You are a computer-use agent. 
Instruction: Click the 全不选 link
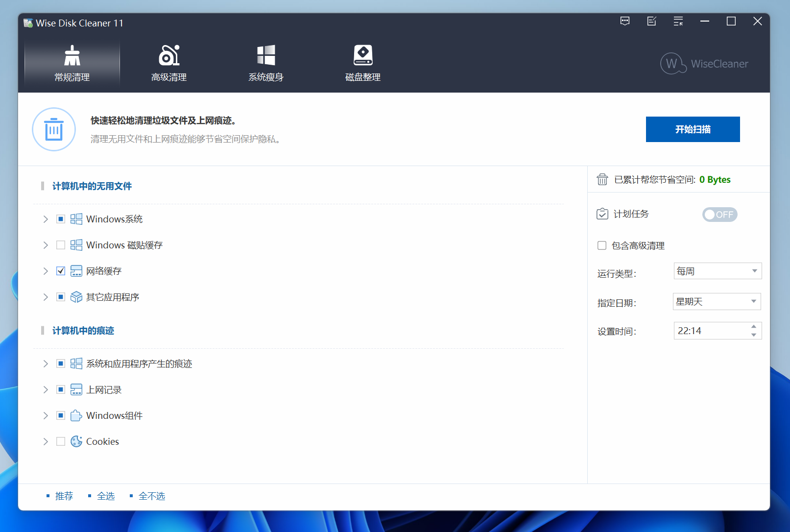coord(152,496)
